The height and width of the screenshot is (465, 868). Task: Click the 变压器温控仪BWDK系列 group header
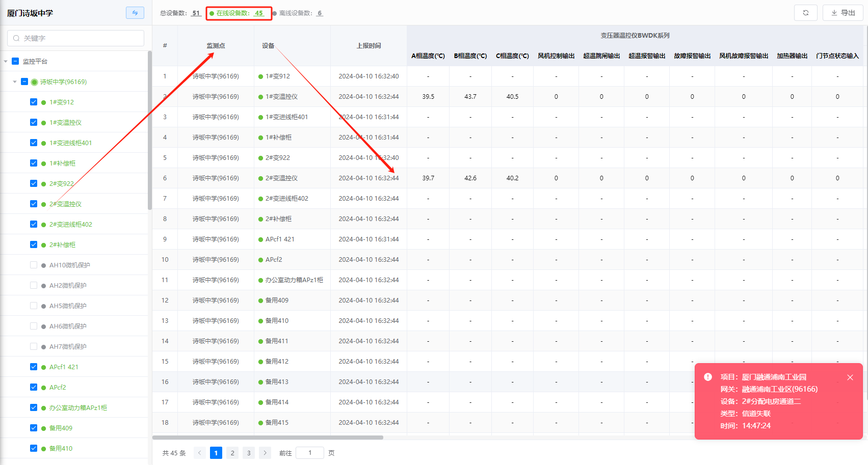[635, 36]
